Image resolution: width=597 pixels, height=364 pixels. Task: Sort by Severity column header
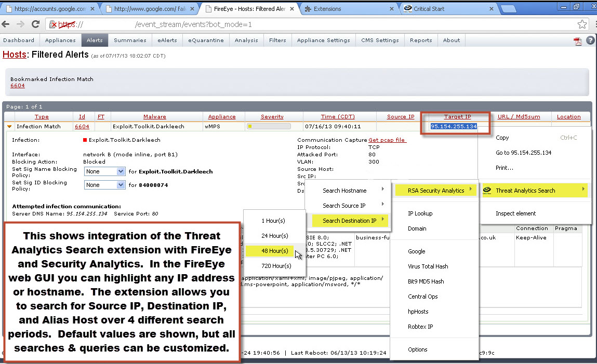pyautogui.click(x=272, y=117)
